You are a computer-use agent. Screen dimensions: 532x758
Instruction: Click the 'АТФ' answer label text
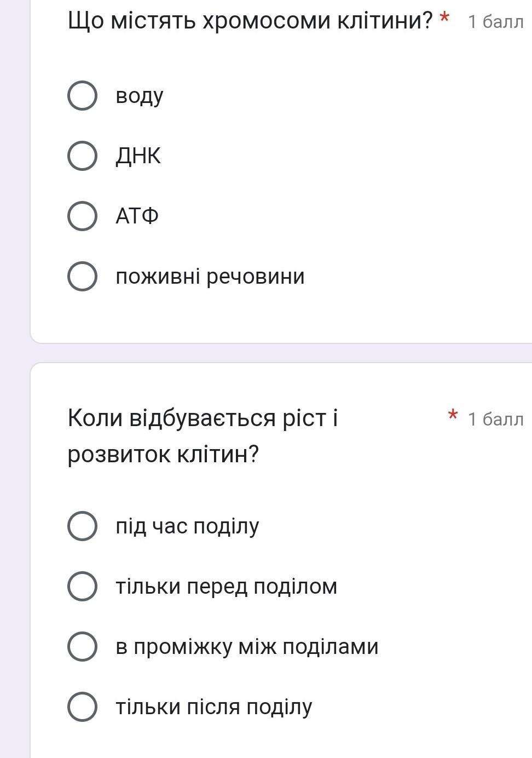click(137, 216)
